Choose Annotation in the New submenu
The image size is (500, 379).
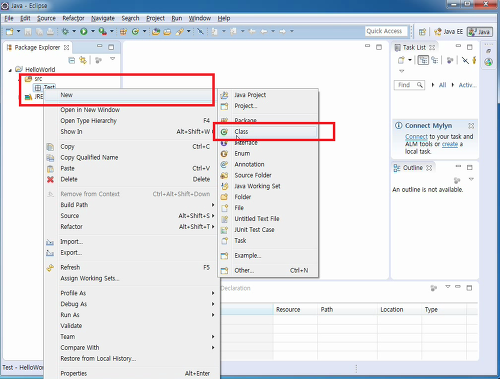[268, 164]
